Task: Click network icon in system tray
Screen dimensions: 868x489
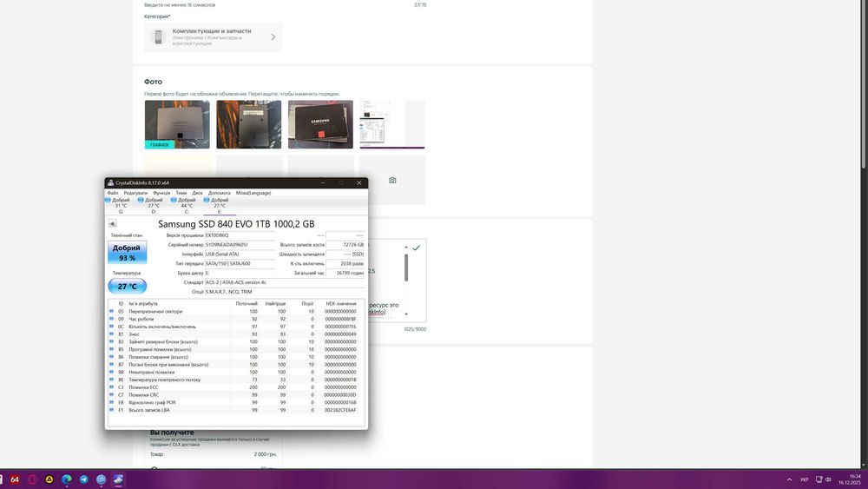Action: click(819, 479)
